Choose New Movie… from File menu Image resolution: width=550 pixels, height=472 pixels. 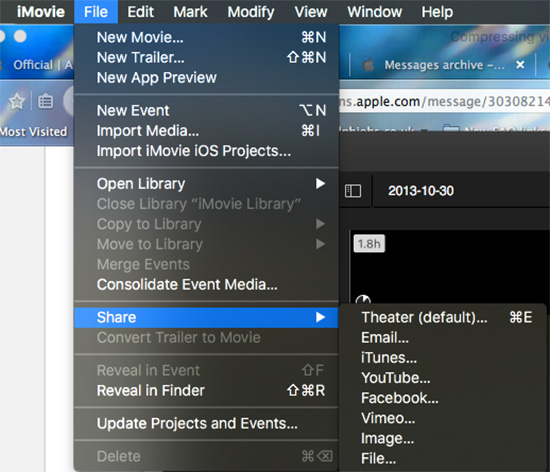[x=206, y=37]
